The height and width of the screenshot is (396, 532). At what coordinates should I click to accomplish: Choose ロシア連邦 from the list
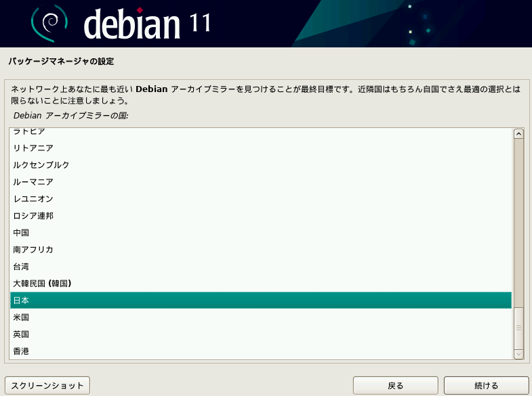point(260,216)
